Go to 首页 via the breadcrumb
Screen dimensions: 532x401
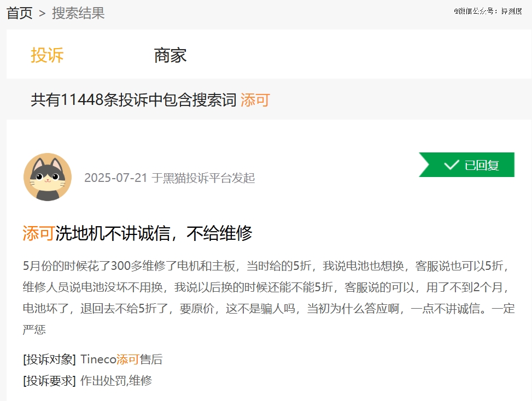click(19, 13)
